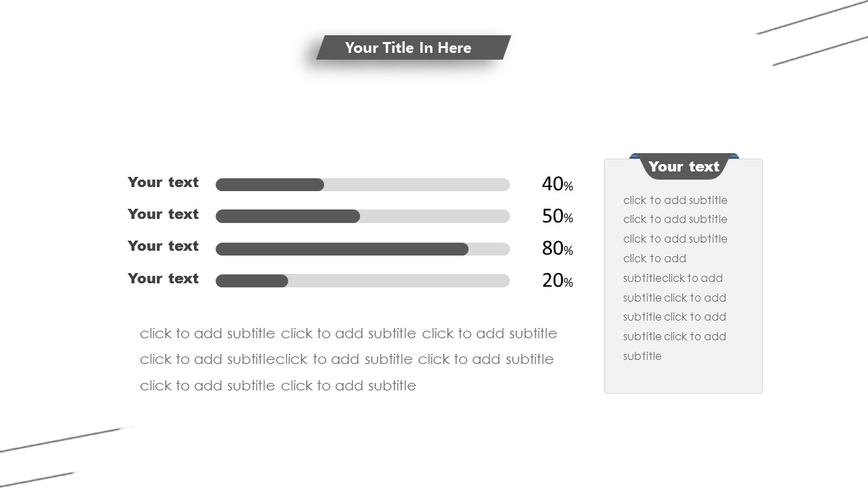868x488 pixels.
Task: Select the 50% percentage value
Action: click(557, 216)
